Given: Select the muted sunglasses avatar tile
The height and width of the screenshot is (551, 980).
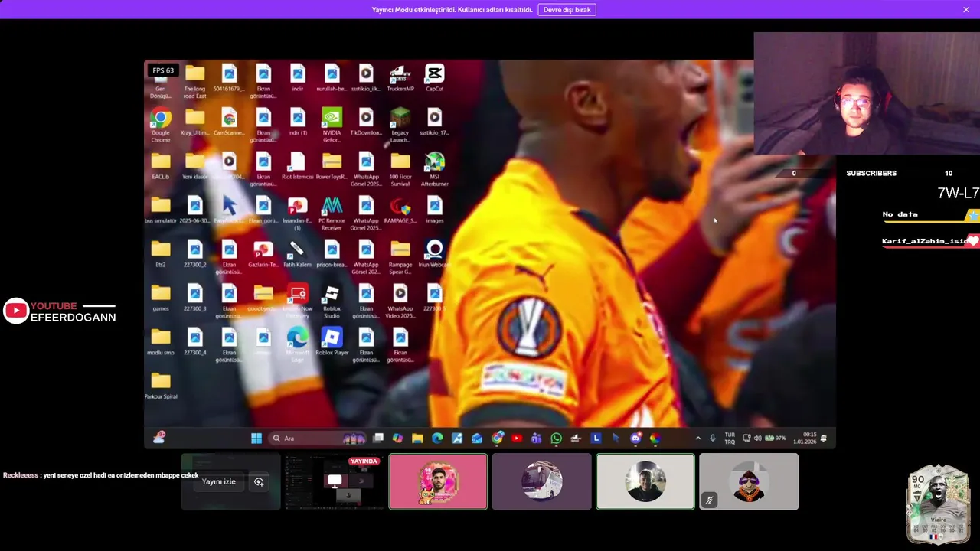Looking at the screenshot, I should tap(749, 481).
